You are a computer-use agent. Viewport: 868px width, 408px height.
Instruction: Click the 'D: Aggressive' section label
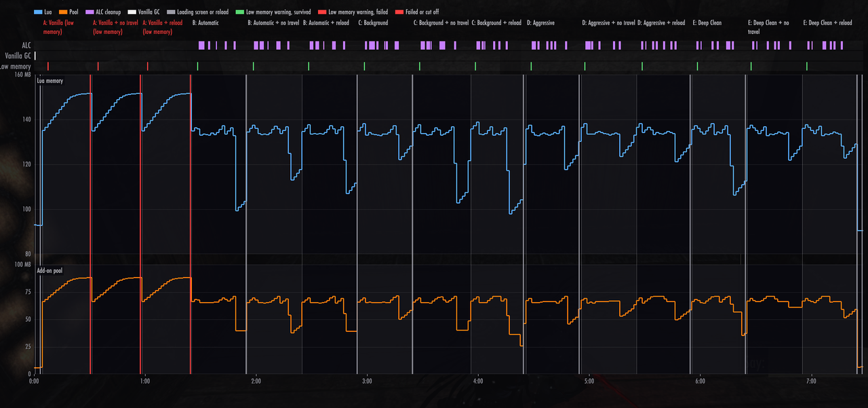click(x=540, y=23)
